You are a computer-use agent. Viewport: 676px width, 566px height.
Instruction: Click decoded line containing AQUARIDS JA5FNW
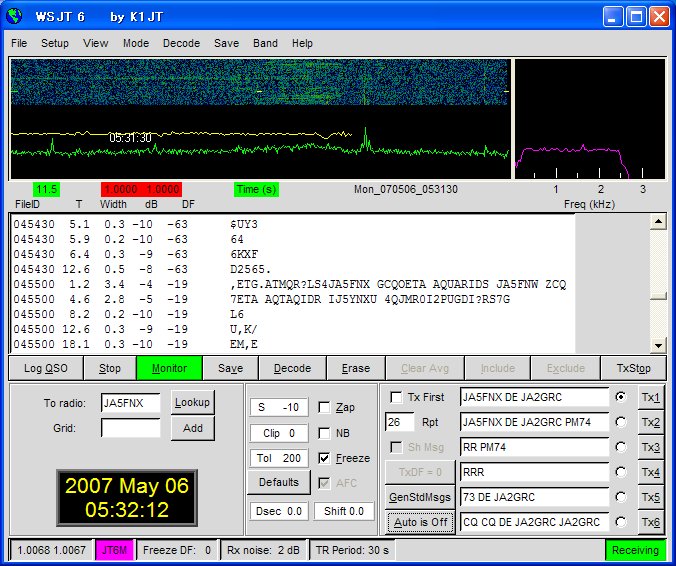pos(290,285)
